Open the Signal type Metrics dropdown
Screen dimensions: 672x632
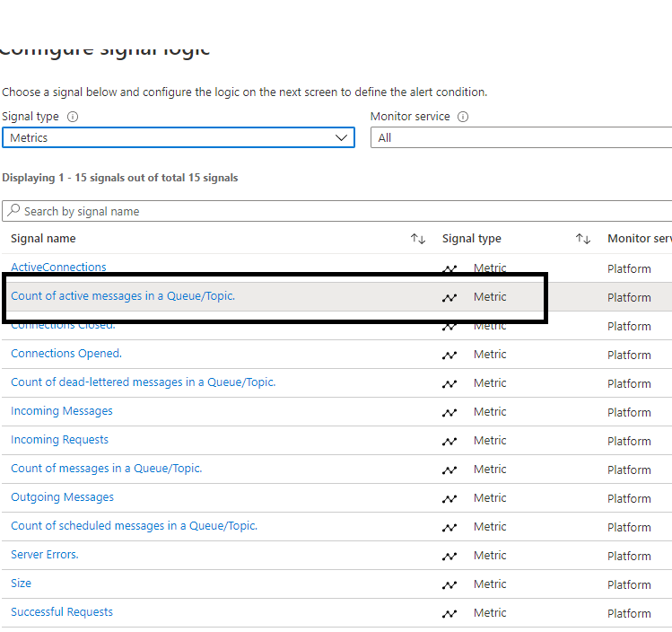click(x=178, y=137)
